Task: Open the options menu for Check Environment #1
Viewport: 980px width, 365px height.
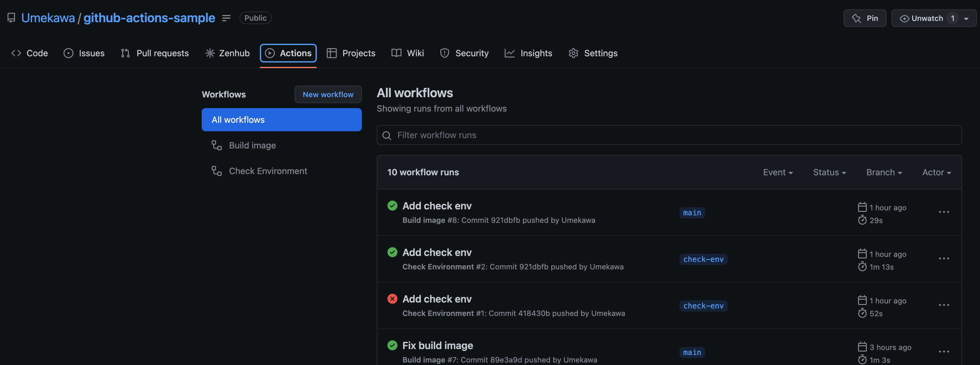Action: (943, 305)
